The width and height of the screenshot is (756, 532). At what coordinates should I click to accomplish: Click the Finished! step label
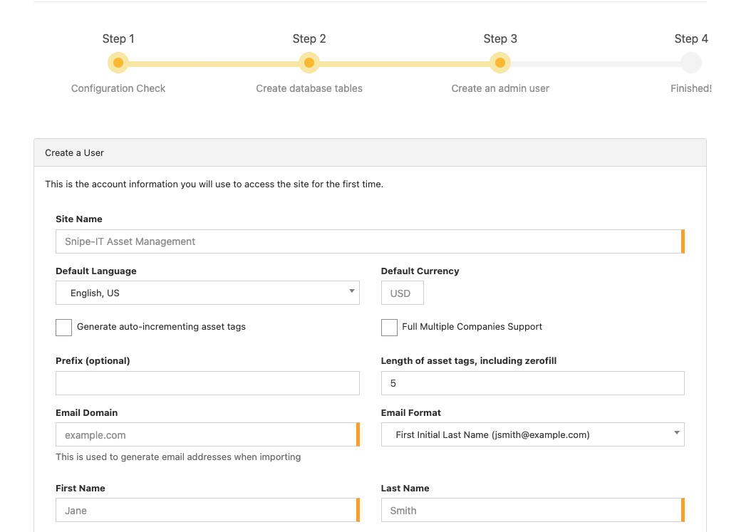coord(691,88)
